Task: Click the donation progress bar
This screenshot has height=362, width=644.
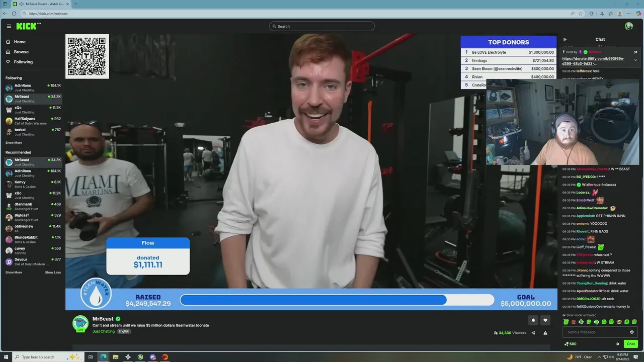Action: point(337,300)
